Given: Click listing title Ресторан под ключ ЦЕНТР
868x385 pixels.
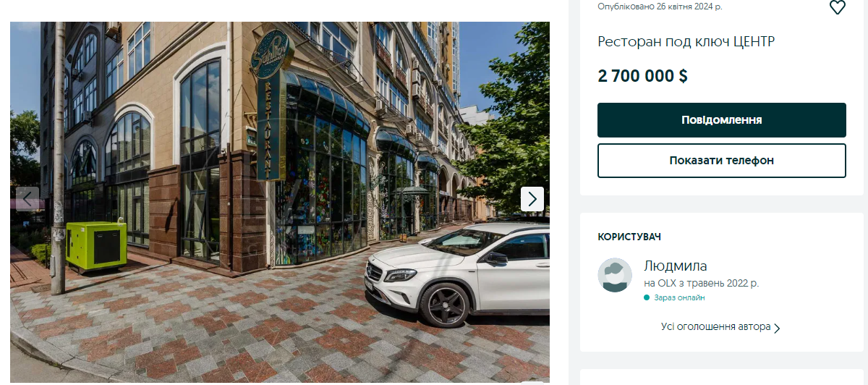Looking at the screenshot, I should click(686, 42).
